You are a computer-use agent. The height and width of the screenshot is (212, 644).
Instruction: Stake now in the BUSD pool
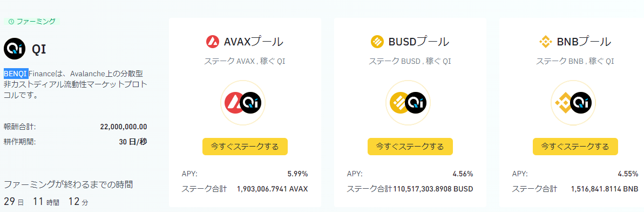tap(410, 147)
